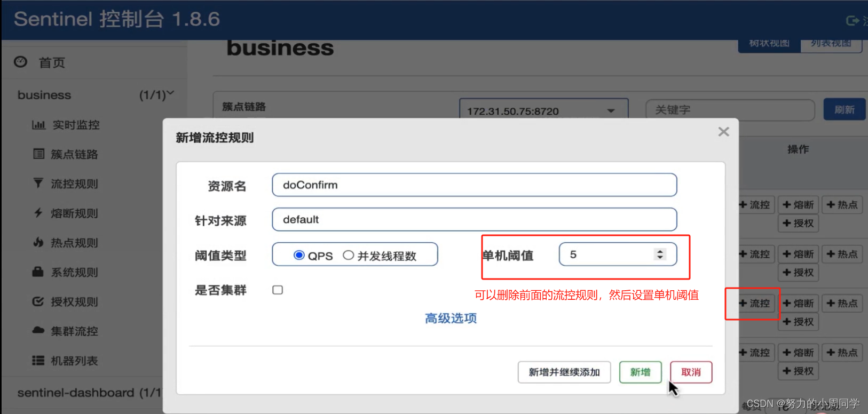The width and height of the screenshot is (868, 414).
Task: Open 熔断规则 menu item
Action: (74, 213)
